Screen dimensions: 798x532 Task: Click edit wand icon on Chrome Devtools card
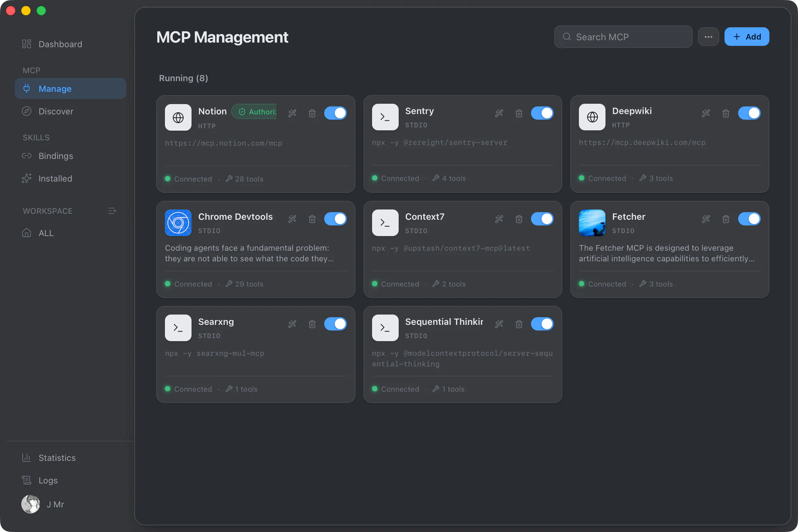pyautogui.click(x=292, y=219)
